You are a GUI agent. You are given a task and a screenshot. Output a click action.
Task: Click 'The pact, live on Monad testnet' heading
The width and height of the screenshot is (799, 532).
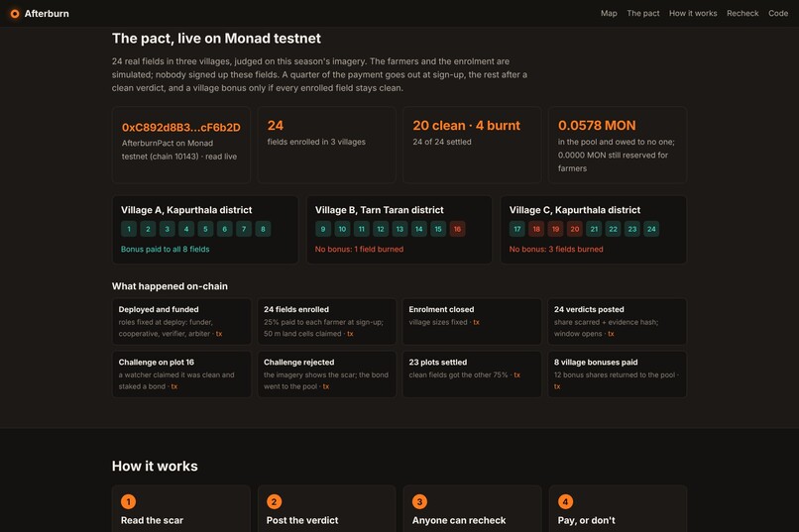(216, 39)
